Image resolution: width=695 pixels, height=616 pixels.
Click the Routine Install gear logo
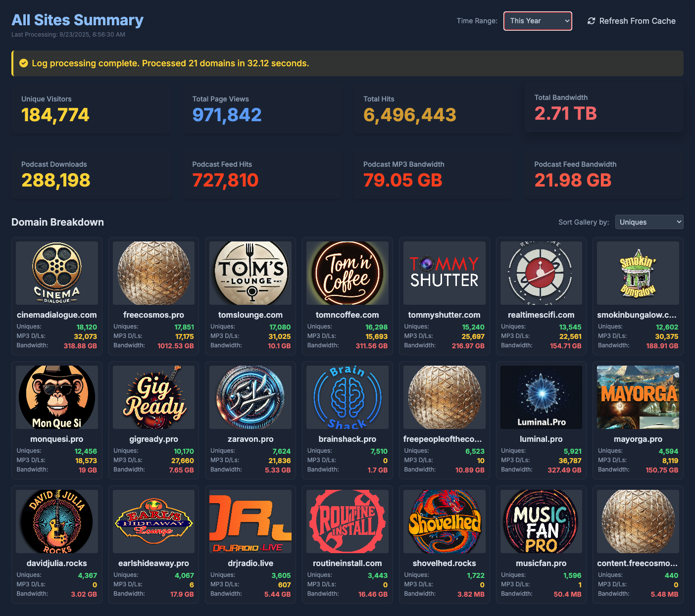pos(347,521)
